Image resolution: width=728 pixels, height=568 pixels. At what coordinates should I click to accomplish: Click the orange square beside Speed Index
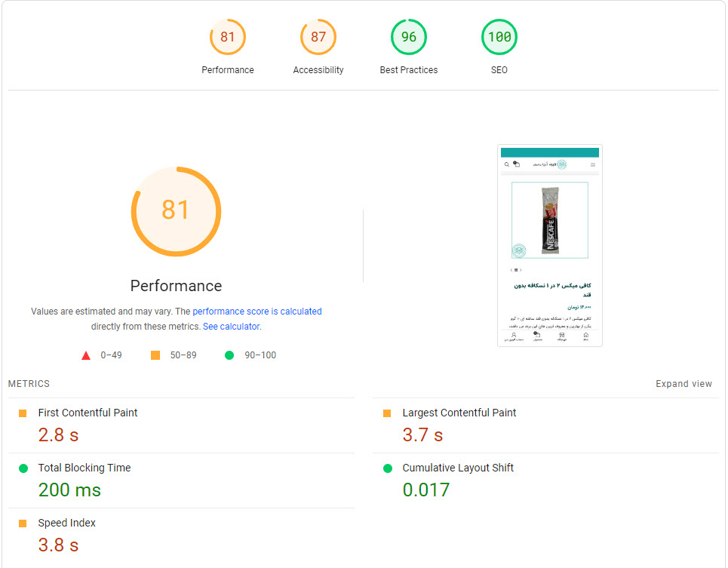click(x=23, y=523)
